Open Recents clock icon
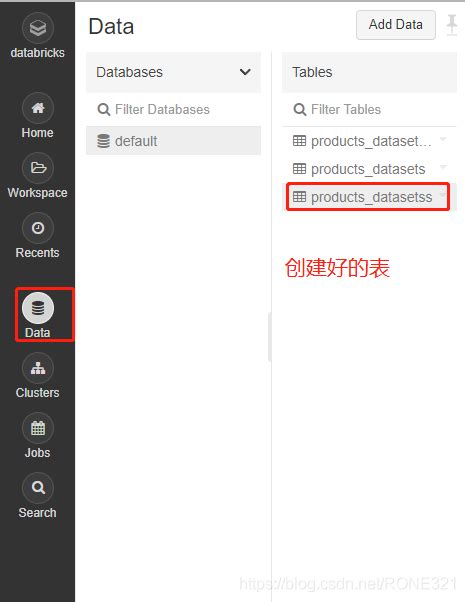Image resolution: width=465 pixels, height=602 pixels. click(x=38, y=228)
